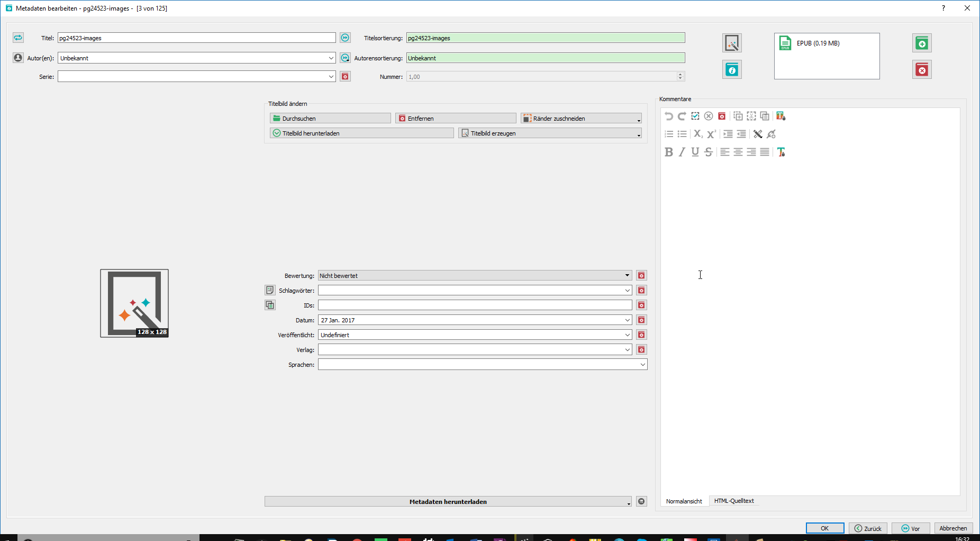Redo in the Kommentare editor

tap(682, 116)
